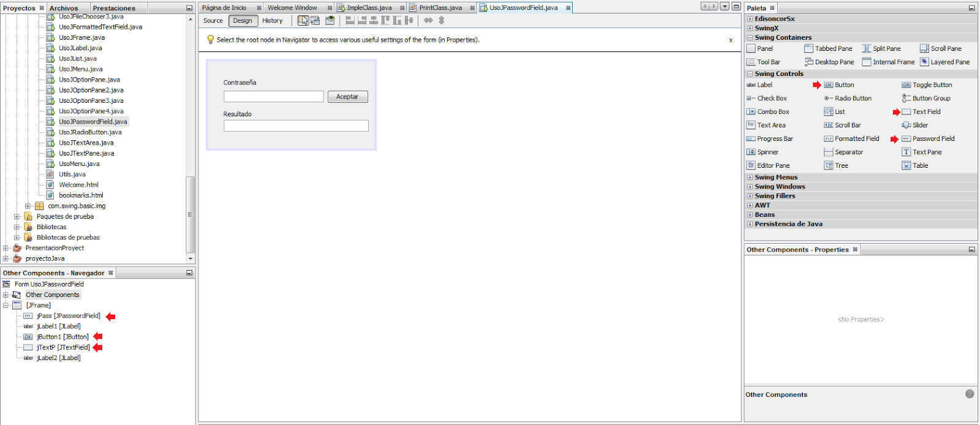The image size is (980, 425).
Task: Collapse the Swing Containers palette category
Action: tap(750, 38)
